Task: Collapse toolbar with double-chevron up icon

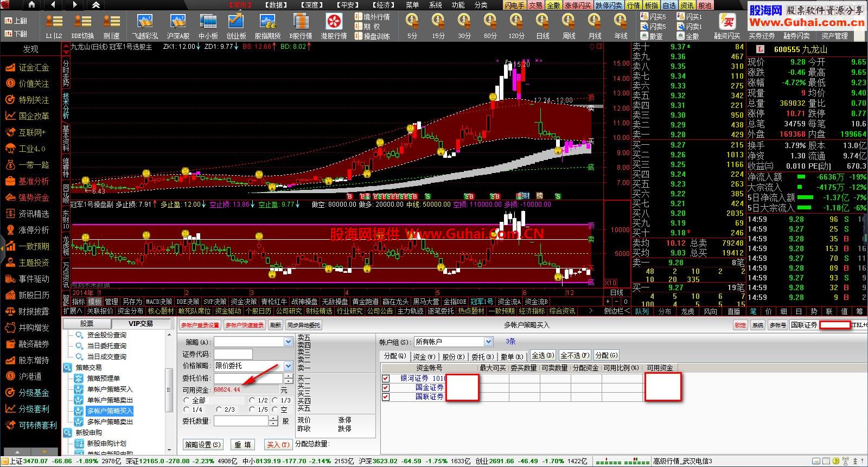Action: point(96,4)
